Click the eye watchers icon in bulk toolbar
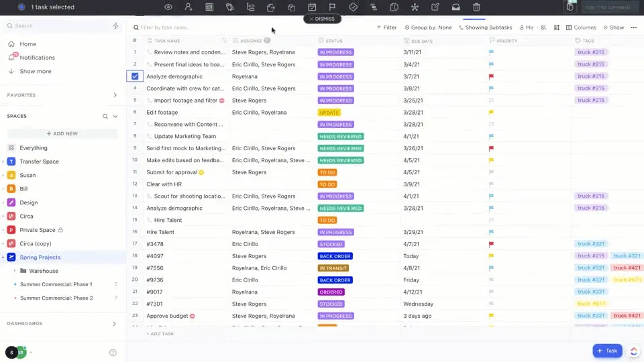Image resolution: width=644 pixels, height=362 pixels. point(168,7)
